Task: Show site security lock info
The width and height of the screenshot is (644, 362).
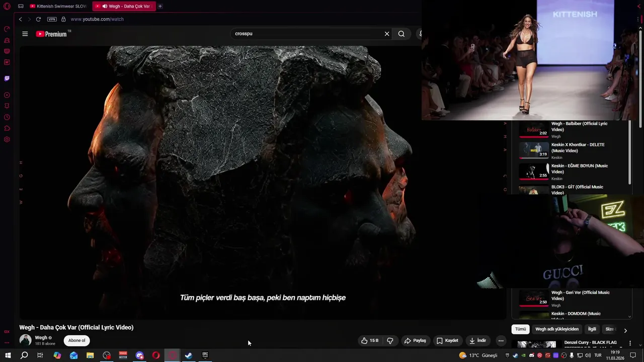Action: tap(63, 19)
